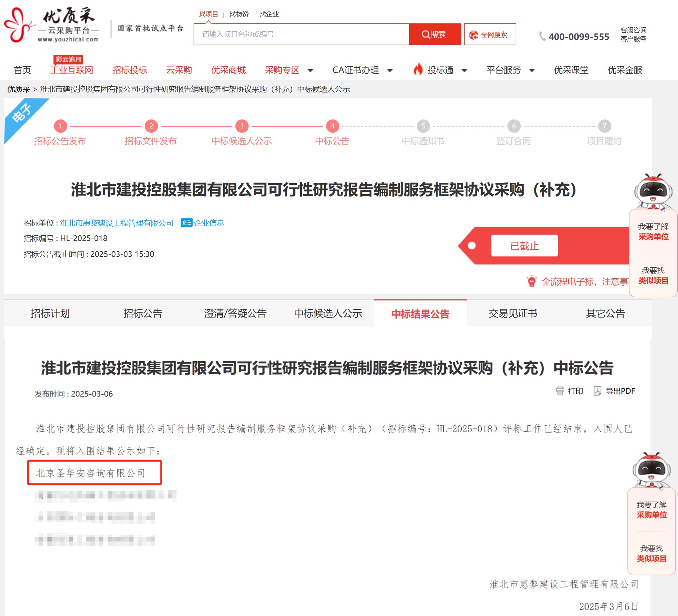Click the PDF file icon for 导出PDF
This screenshot has width=678, height=616.
tap(597, 391)
